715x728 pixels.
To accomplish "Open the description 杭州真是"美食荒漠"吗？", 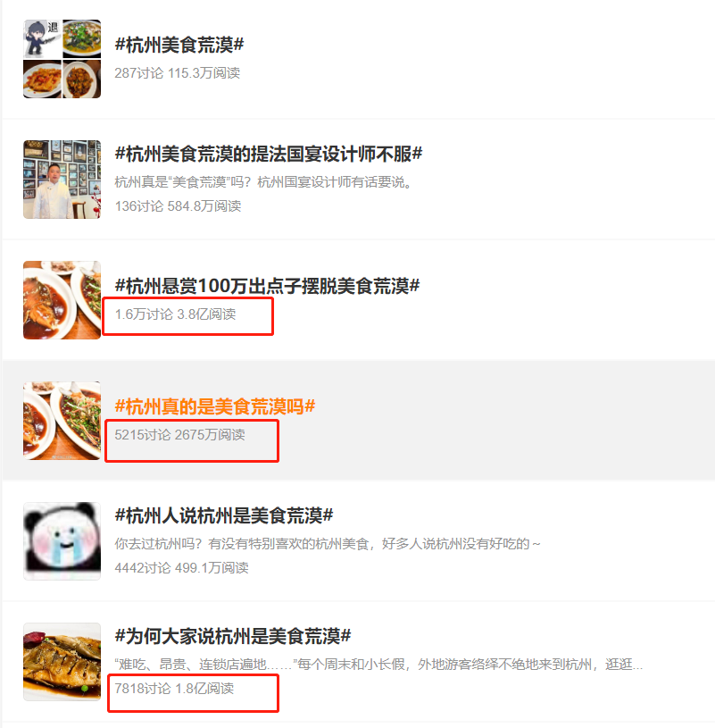I will [x=263, y=182].
